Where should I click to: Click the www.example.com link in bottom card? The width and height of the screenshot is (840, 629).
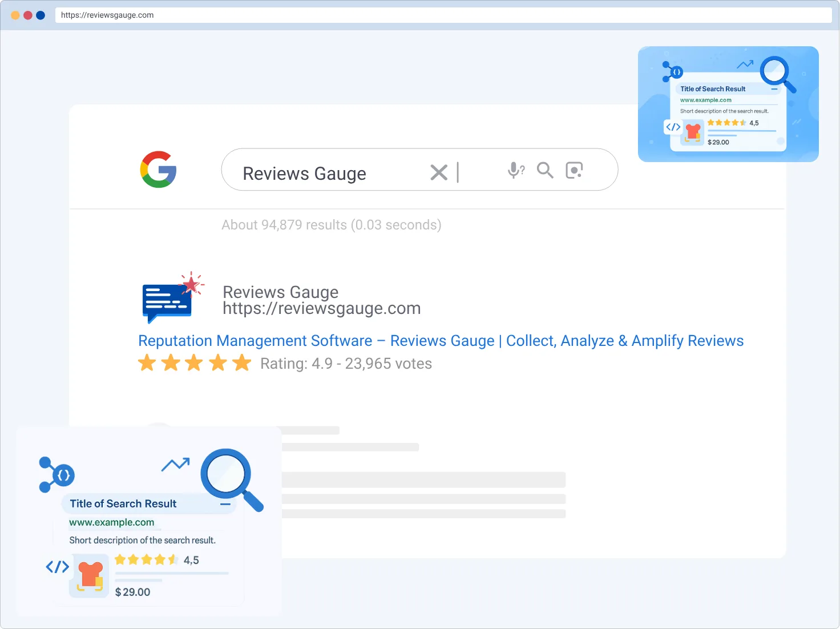(112, 522)
